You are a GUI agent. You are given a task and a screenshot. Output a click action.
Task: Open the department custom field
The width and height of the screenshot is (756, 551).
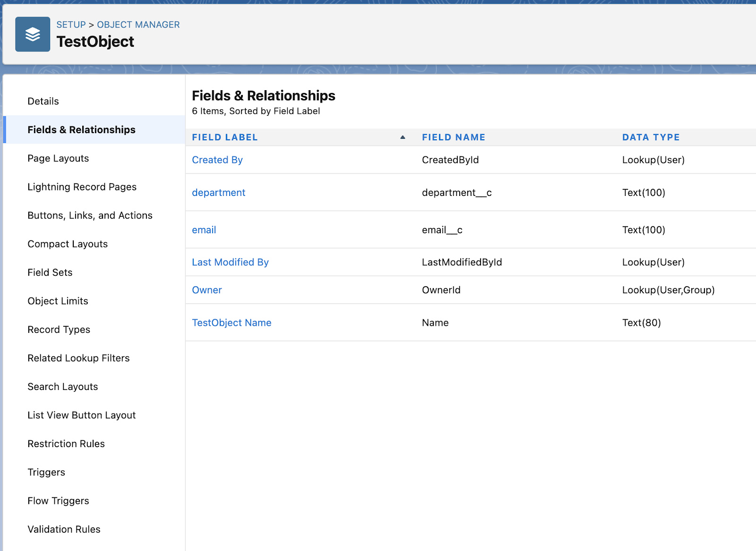pos(218,193)
